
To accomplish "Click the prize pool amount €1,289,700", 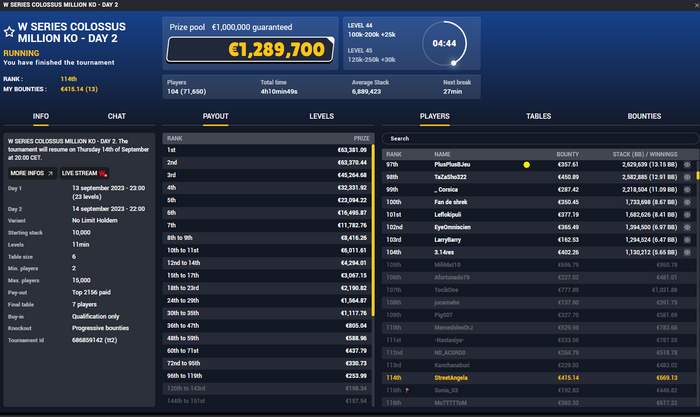I will (x=276, y=50).
